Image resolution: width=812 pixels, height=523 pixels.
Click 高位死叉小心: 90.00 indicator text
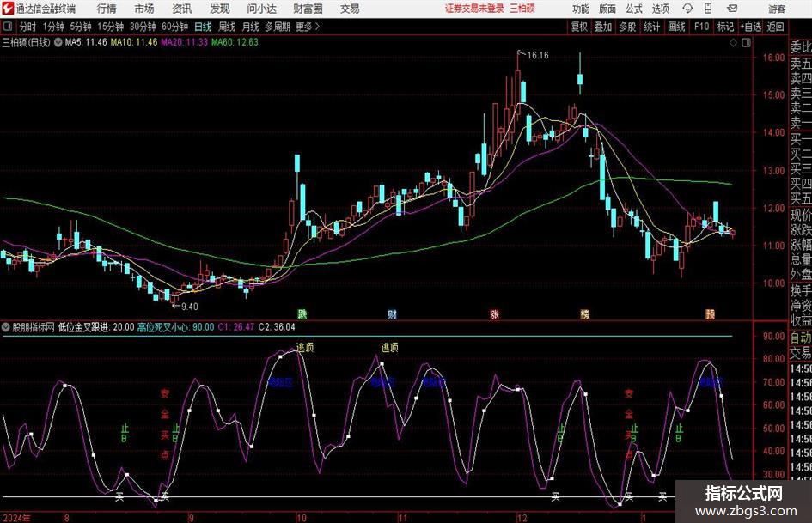point(175,327)
